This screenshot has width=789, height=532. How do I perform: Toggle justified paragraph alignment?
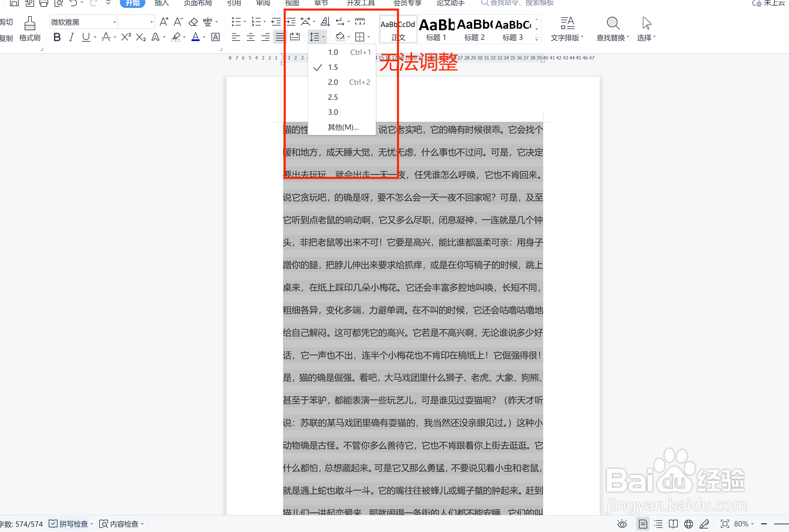tap(280, 37)
